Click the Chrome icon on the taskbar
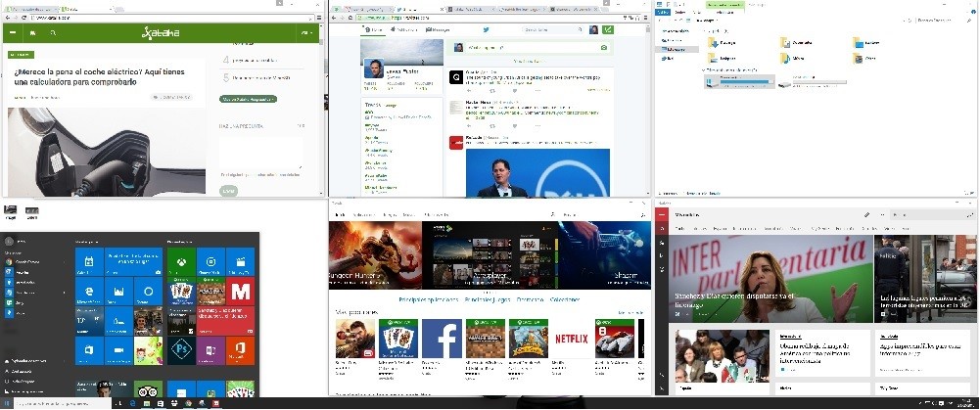Image resolution: width=980 pixels, height=410 pixels. click(188, 404)
